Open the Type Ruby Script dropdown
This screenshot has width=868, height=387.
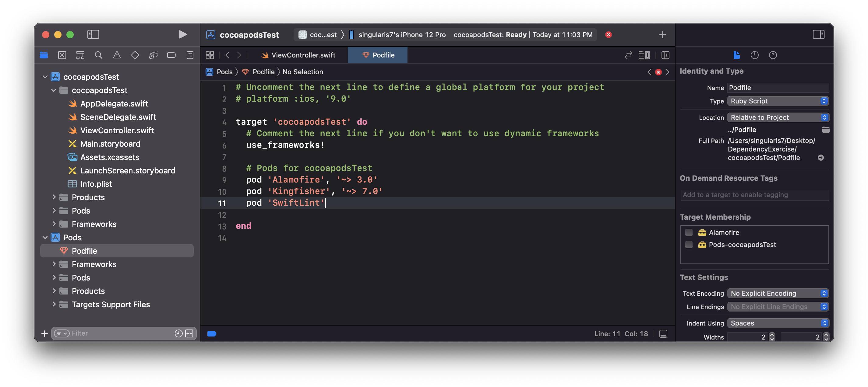click(x=777, y=101)
